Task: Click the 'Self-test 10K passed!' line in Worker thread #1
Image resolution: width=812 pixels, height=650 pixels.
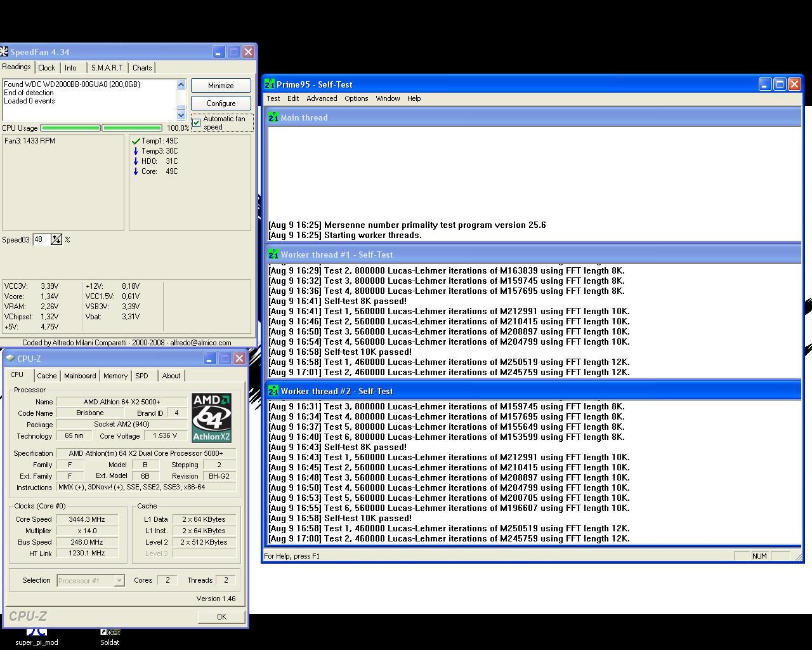Action: [340, 352]
